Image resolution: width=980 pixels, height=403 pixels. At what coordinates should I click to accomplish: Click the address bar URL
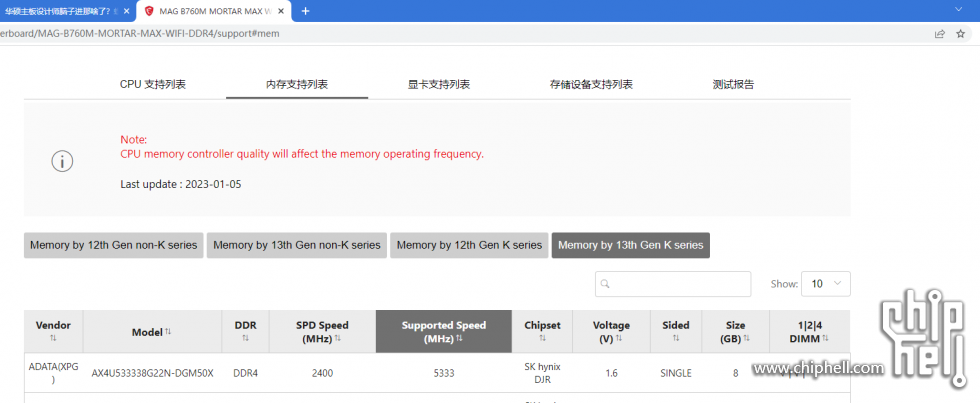click(140, 34)
